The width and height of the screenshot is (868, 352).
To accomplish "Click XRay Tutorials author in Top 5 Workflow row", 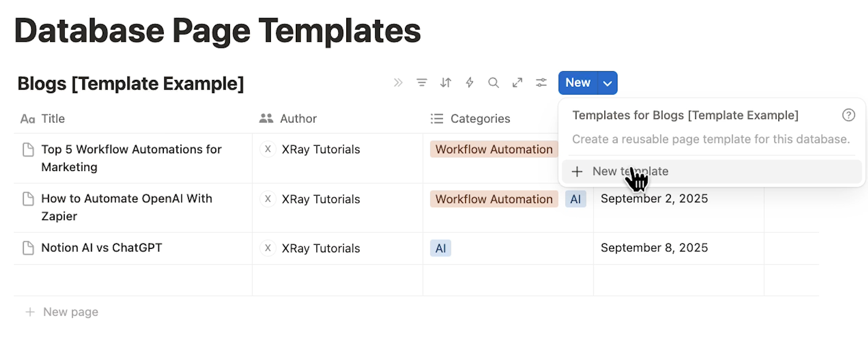I will click(321, 149).
